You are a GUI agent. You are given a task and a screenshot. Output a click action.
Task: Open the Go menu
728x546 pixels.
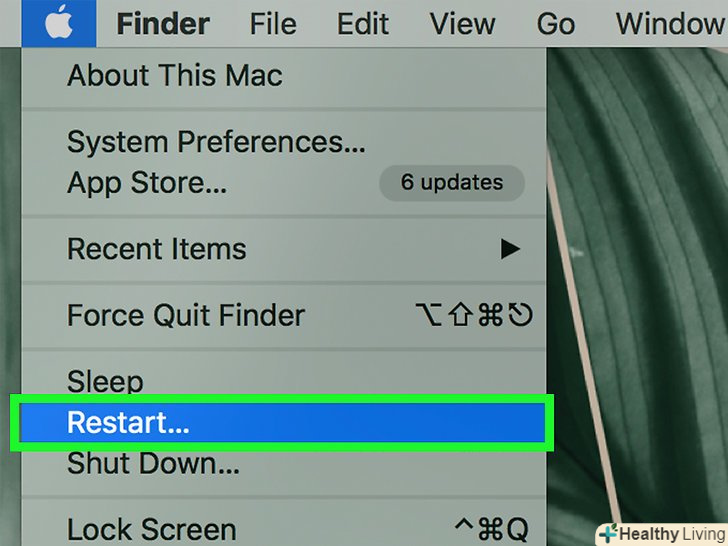(x=556, y=23)
